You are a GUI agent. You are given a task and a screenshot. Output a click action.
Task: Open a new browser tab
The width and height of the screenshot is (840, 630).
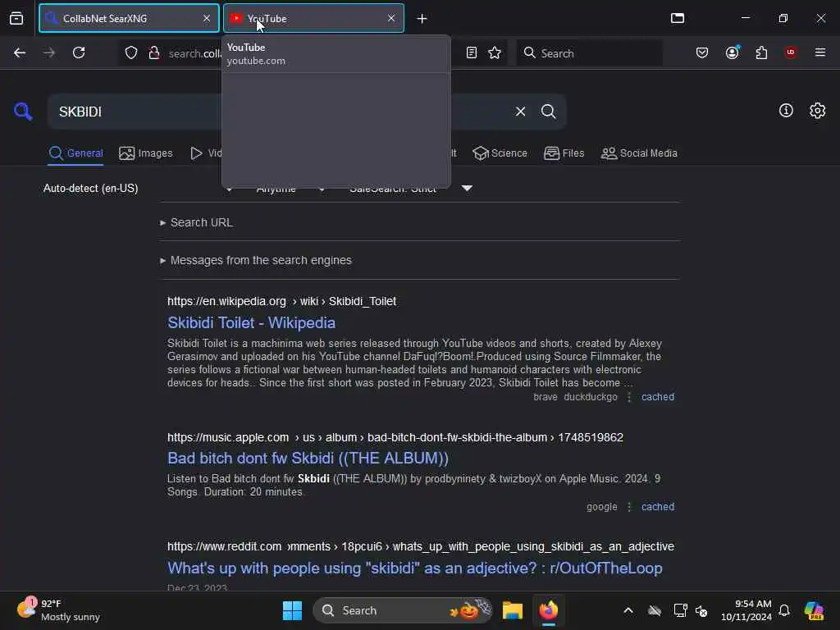click(x=422, y=19)
